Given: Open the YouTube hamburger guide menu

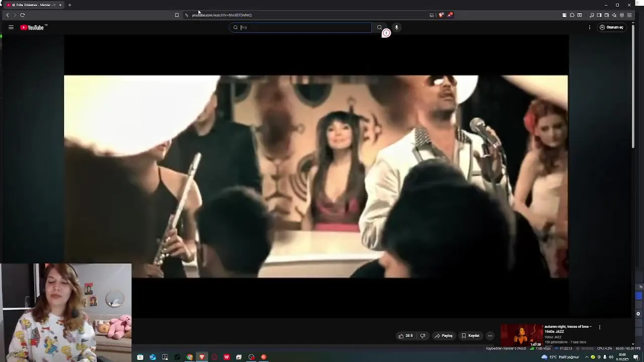Looking at the screenshot, I should 11,28.
